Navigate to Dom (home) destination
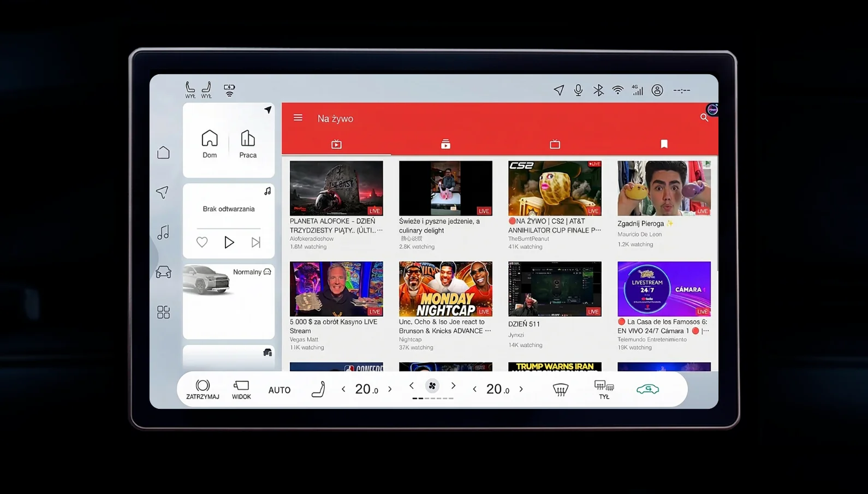 click(210, 144)
